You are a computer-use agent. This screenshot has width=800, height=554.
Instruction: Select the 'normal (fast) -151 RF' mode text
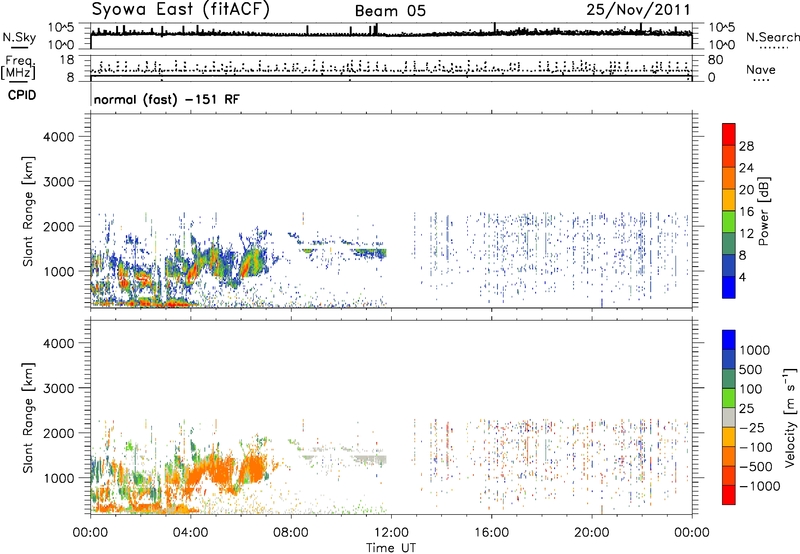point(166,99)
